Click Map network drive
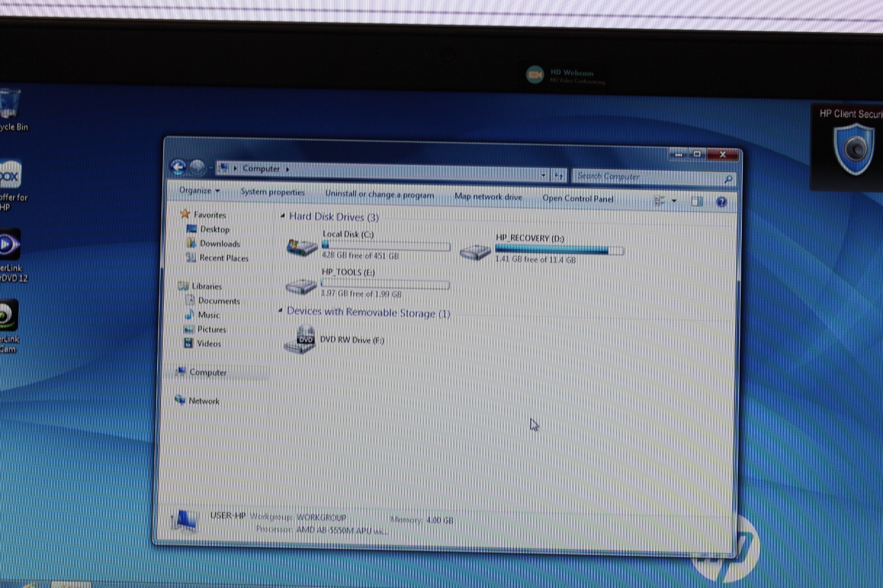Image resolution: width=883 pixels, height=588 pixels. pos(488,196)
